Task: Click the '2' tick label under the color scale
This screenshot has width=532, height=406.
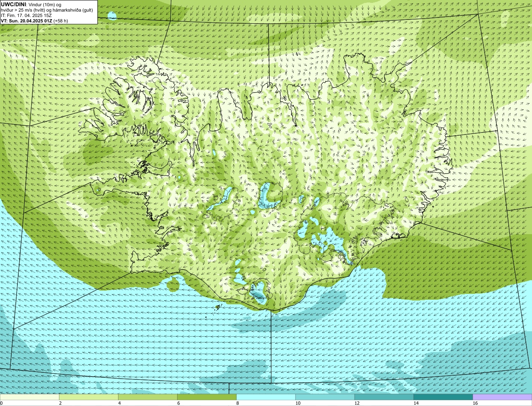Action: tap(60, 403)
